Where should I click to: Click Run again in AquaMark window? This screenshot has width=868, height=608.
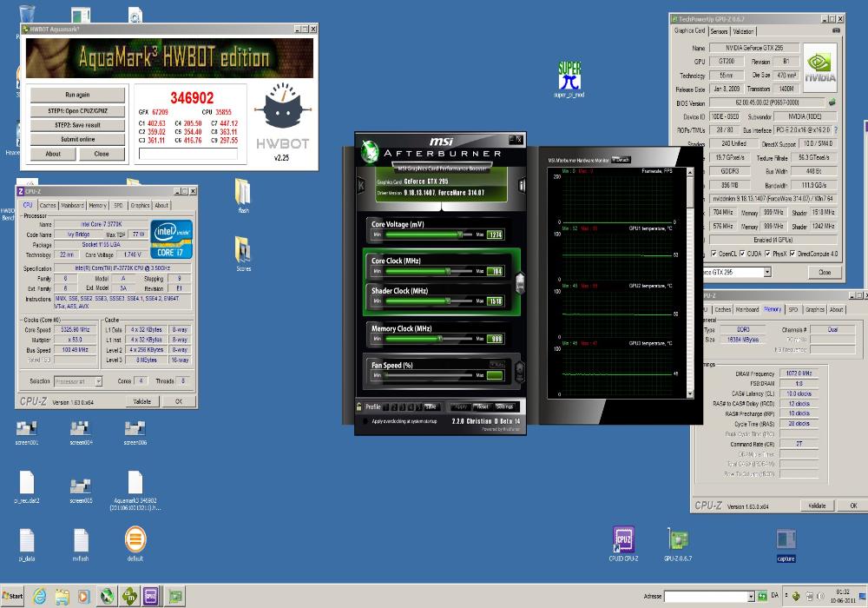(77, 95)
